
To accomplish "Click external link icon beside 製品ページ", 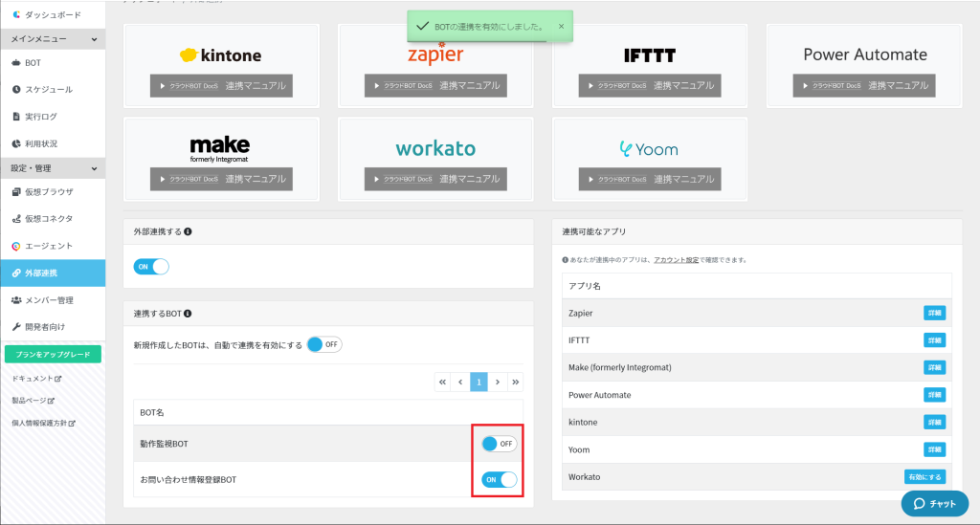I will pos(52,400).
